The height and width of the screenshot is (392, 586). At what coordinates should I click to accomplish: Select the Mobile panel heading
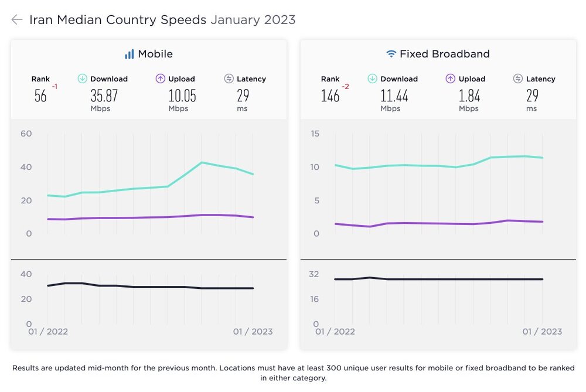(155, 54)
